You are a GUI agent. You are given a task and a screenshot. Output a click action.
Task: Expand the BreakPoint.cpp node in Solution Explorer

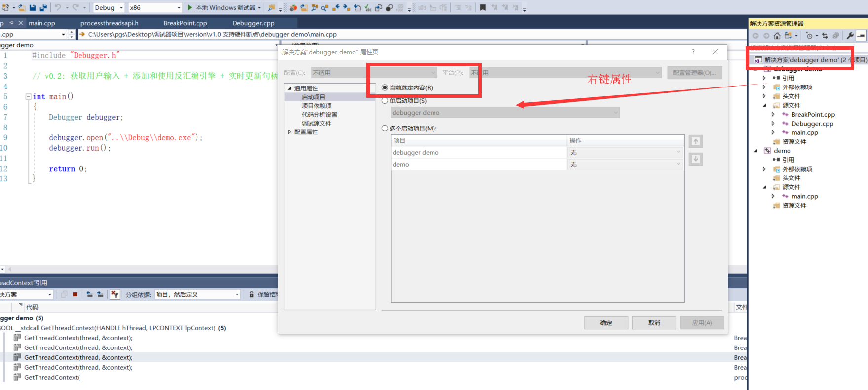coord(773,114)
